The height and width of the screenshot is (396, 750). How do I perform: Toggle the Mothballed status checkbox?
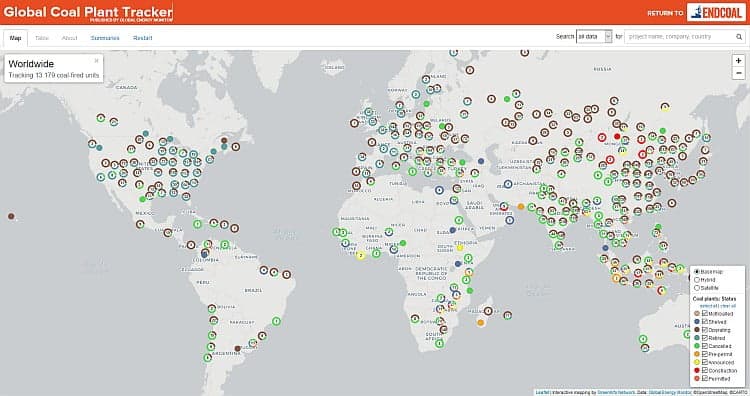pyautogui.click(x=705, y=313)
